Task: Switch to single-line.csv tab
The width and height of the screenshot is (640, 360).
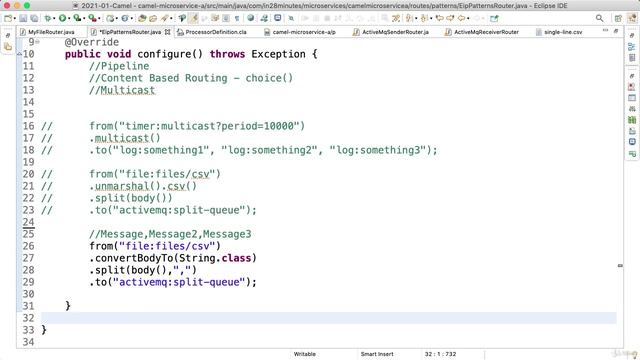Action: coord(559,32)
